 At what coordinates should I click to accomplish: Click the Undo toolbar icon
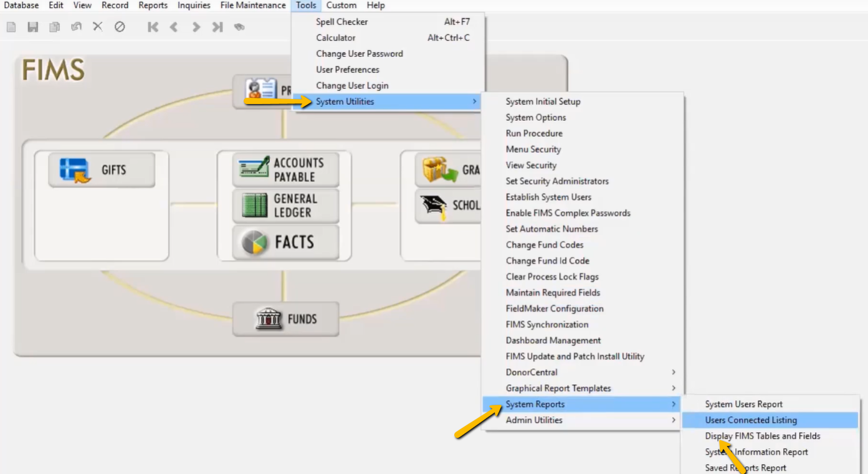click(76, 27)
